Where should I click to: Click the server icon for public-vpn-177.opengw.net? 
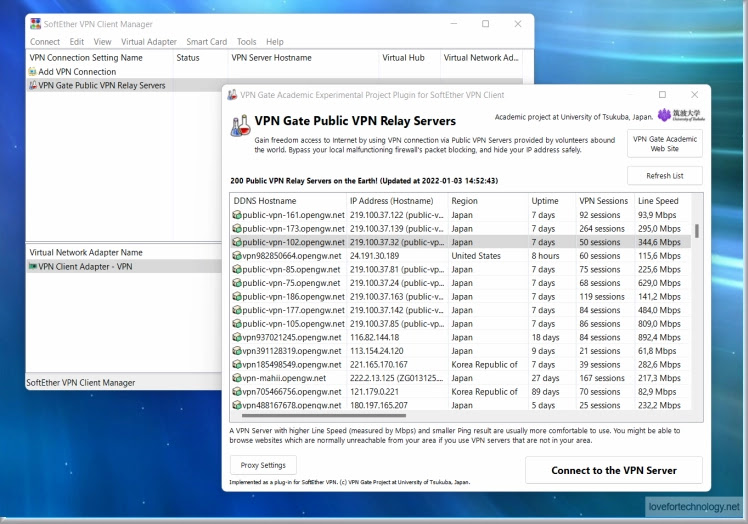[237, 310]
